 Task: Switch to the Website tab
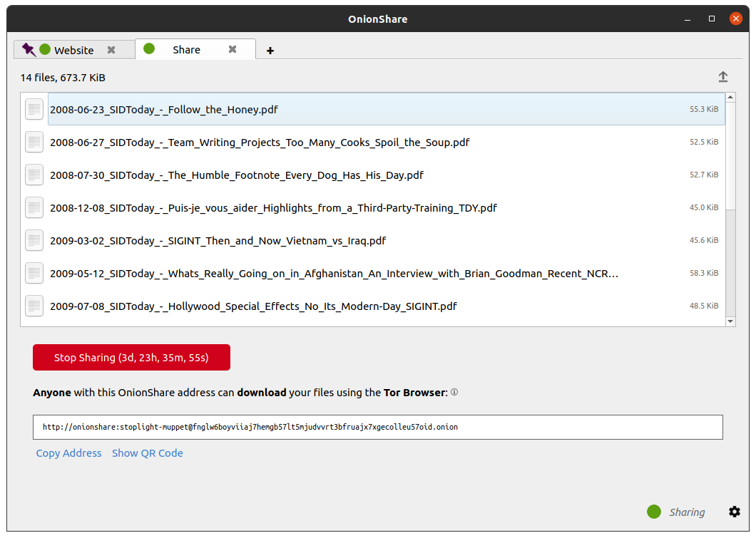[73, 50]
